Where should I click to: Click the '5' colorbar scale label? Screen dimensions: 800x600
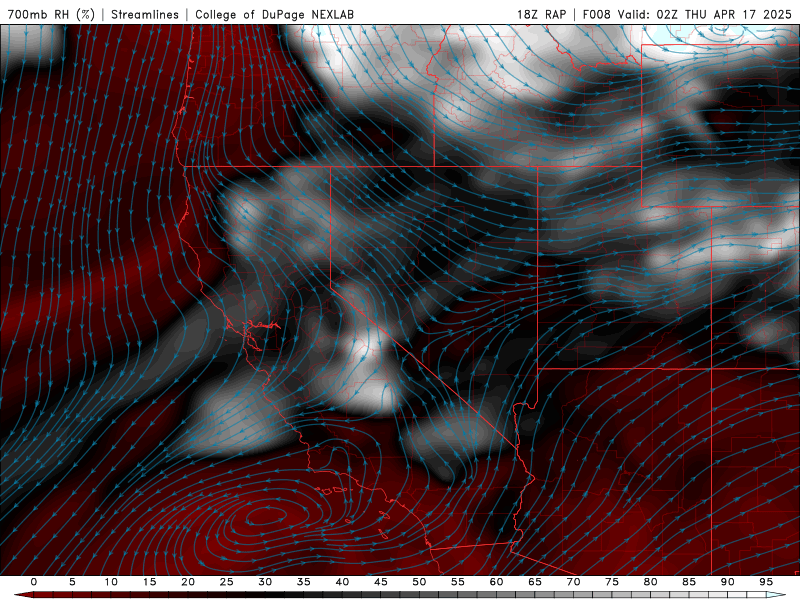click(x=72, y=582)
